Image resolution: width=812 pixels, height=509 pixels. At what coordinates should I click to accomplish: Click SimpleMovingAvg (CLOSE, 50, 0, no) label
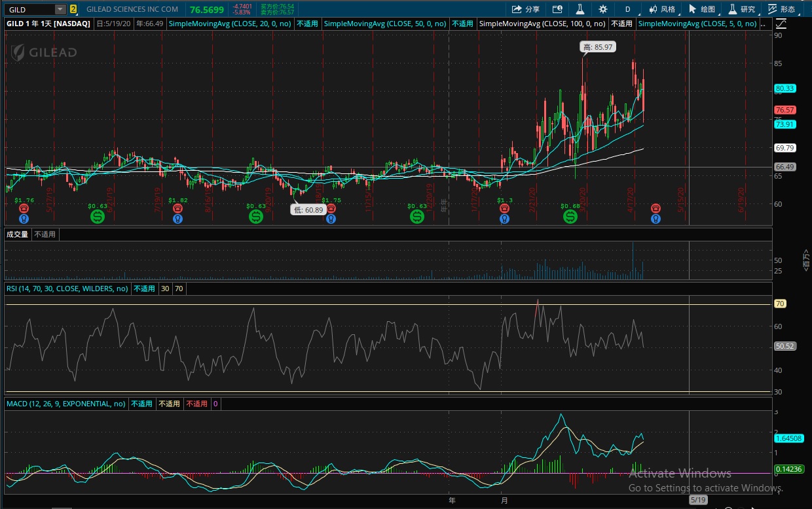[x=386, y=24]
